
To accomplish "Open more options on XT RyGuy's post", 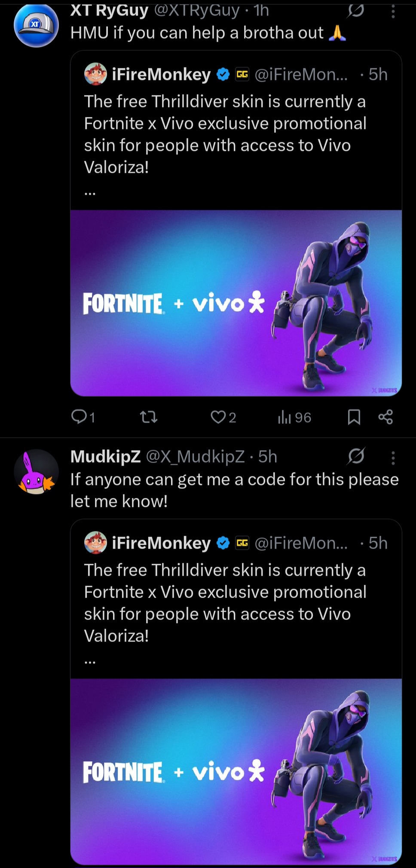I will click(x=393, y=12).
